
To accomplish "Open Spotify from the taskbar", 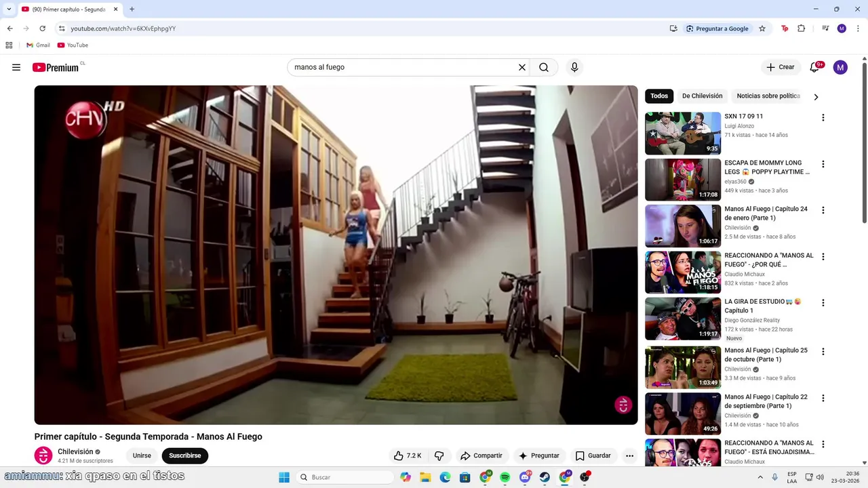I will pos(505,477).
